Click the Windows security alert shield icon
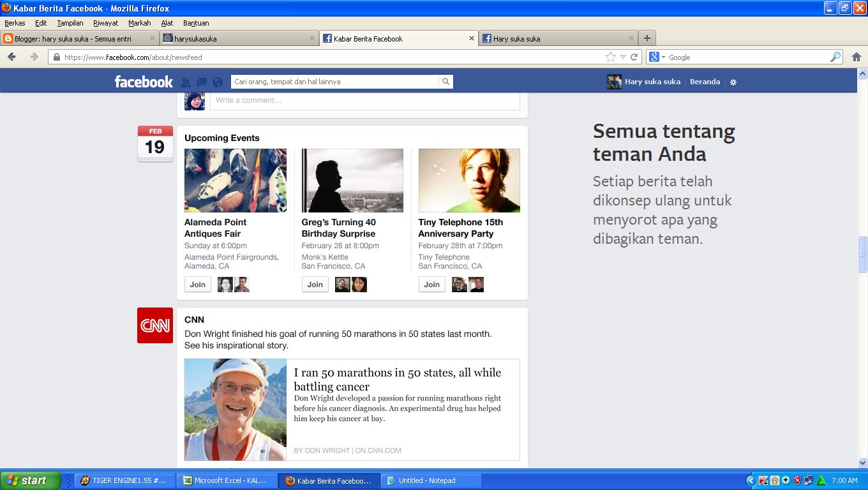868x490 pixels. 797,480
